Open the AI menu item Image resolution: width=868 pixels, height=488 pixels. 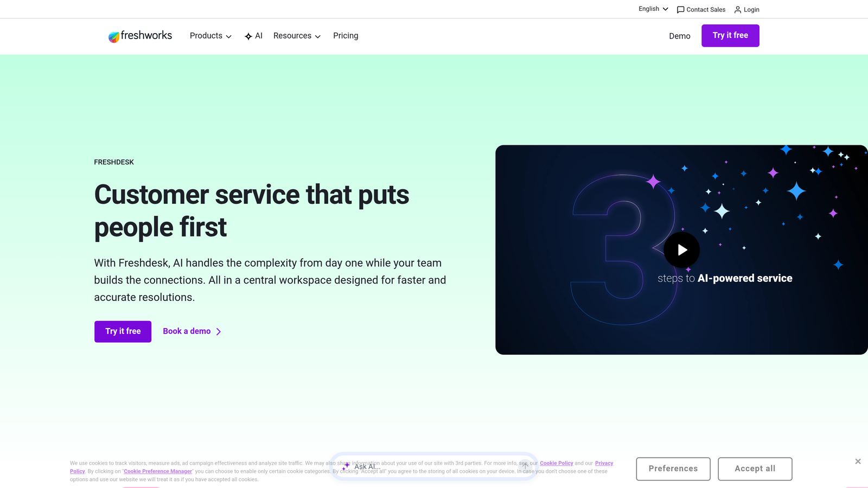pyautogui.click(x=253, y=36)
